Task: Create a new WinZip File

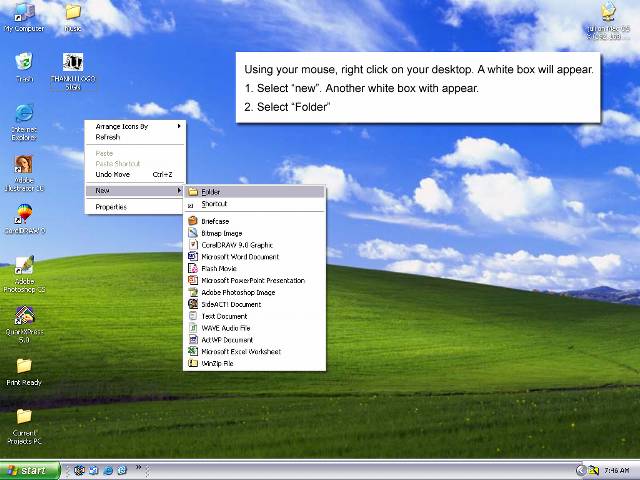Action: [x=255, y=363]
